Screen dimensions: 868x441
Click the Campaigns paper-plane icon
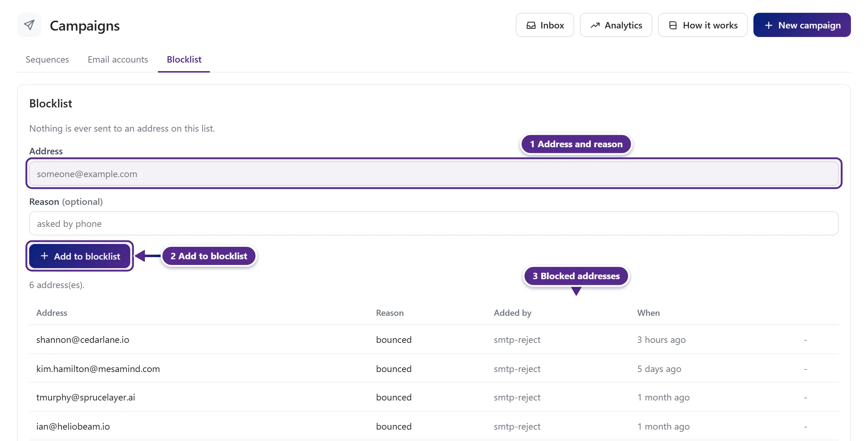(29, 25)
